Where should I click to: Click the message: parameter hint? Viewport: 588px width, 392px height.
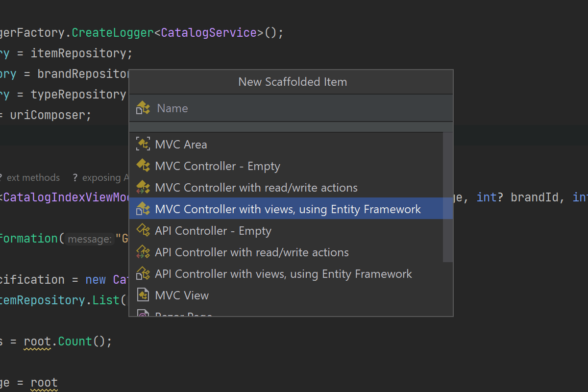click(91, 239)
